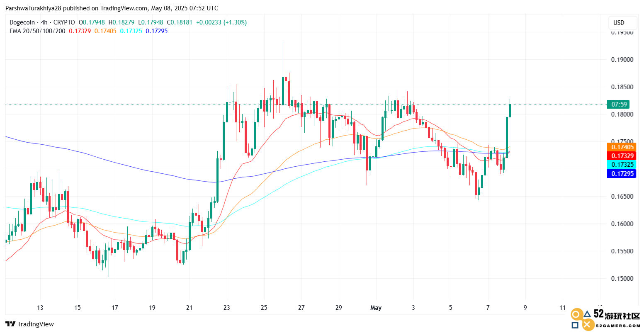644x333 pixels.
Task: Click the 0.18500 price axis label
Action: [x=622, y=87]
